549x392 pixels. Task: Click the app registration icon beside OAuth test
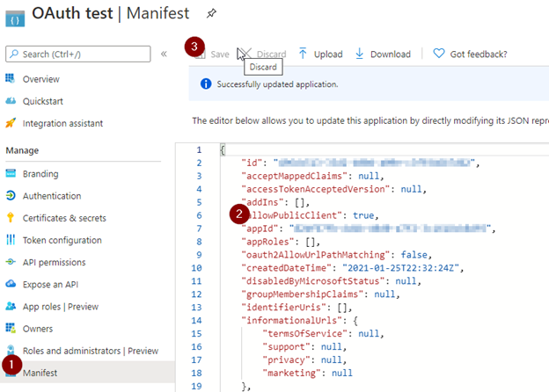[x=15, y=18]
